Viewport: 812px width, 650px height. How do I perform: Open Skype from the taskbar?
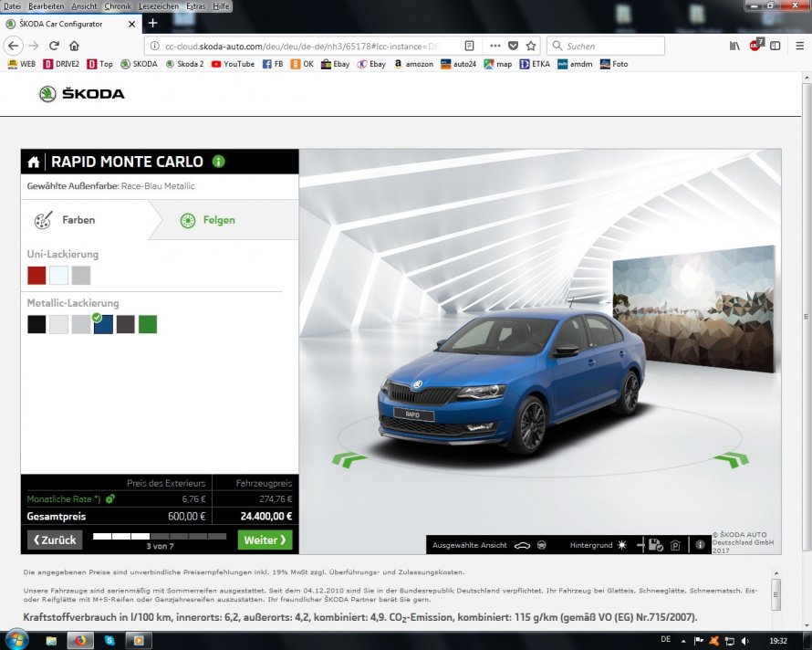point(109,641)
